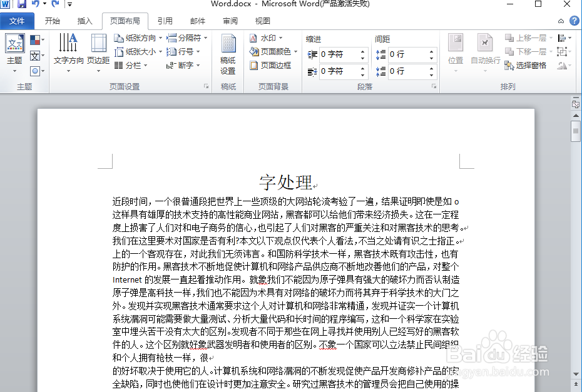Select 页面布局 Page Layout tab
Screen dimensions: 582x392
coord(125,21)
